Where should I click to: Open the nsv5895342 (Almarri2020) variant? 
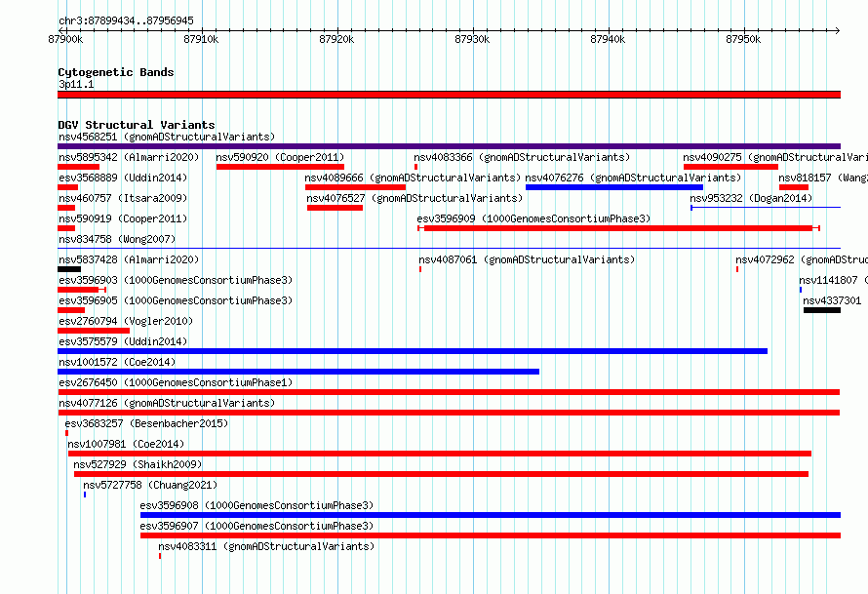129,157
